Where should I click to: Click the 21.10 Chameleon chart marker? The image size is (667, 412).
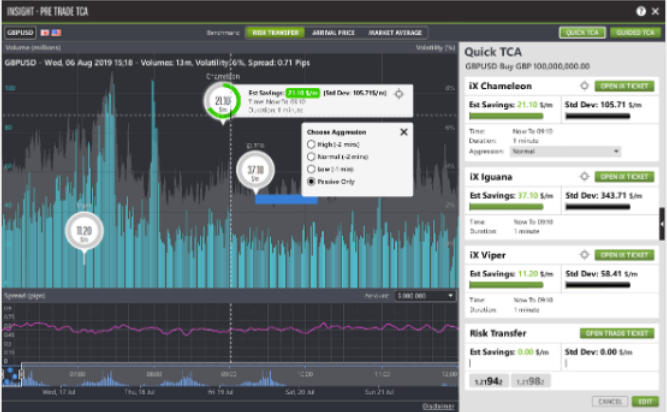coord(222,102)
